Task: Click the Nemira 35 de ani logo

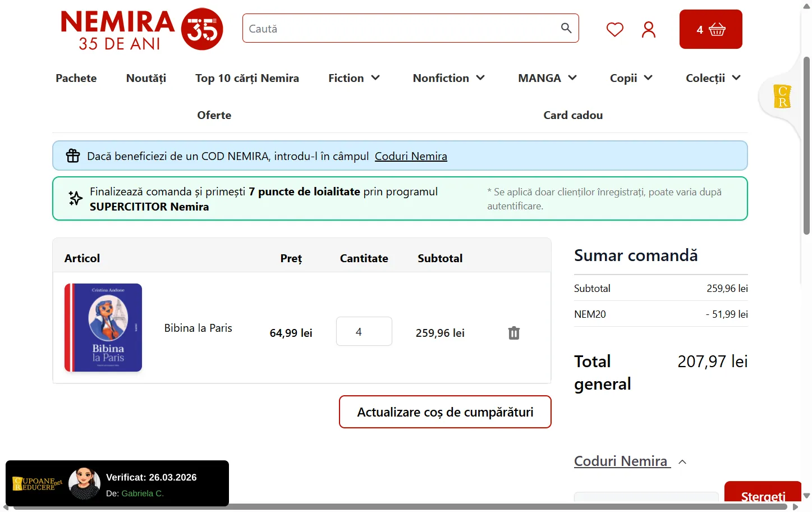Action: pos(141,29)
